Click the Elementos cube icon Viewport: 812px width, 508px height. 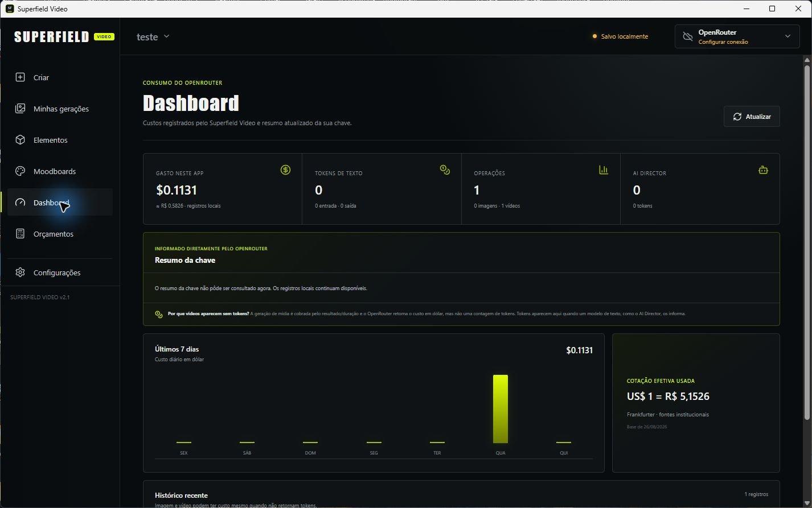(x=20, y=139)
